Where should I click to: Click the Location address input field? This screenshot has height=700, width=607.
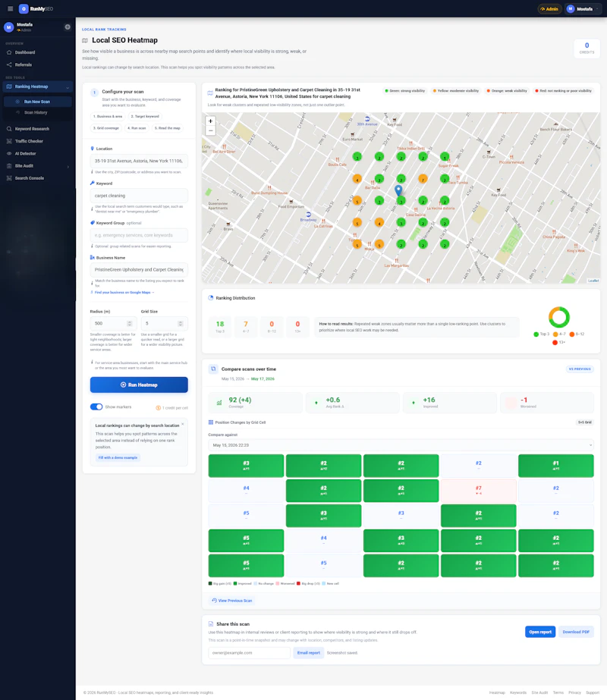(139, 161)
